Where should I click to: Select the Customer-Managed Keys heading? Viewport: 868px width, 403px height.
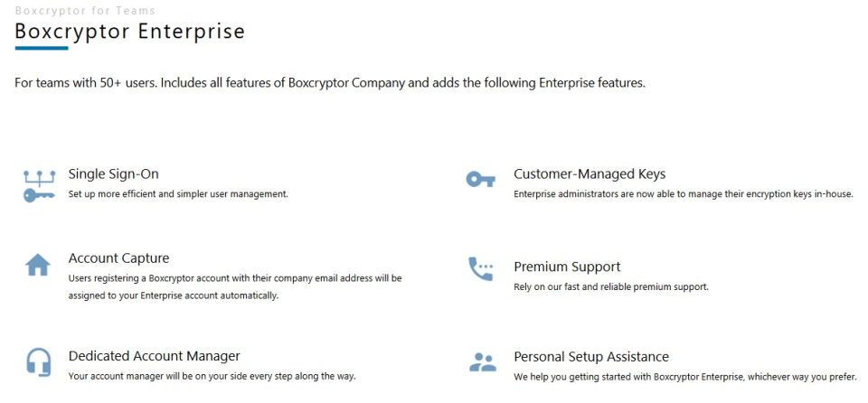click(590, 173)
